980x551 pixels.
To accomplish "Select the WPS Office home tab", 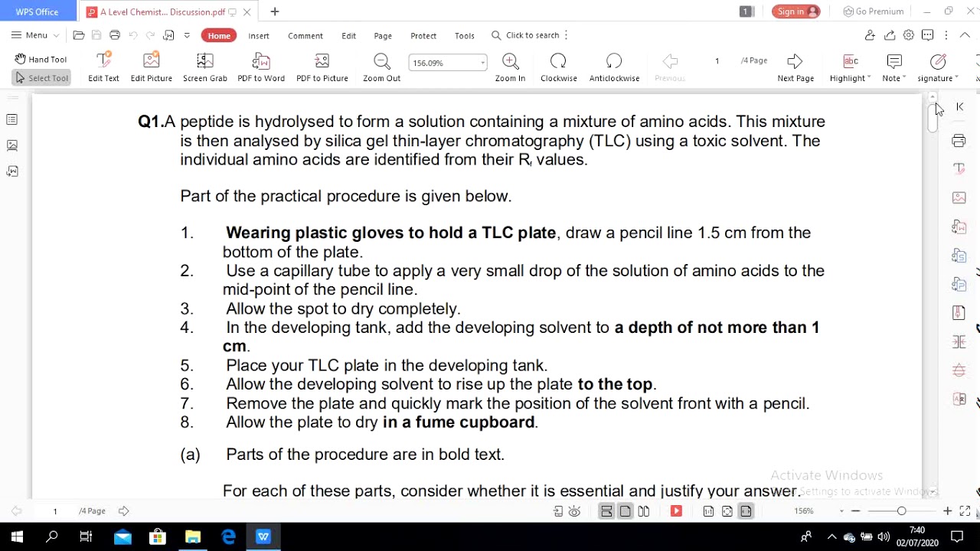I will coord(38,11).
